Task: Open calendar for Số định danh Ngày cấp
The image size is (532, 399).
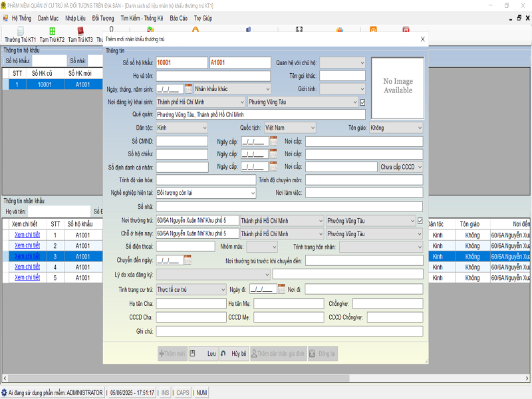Action: [x=273, y=167]
